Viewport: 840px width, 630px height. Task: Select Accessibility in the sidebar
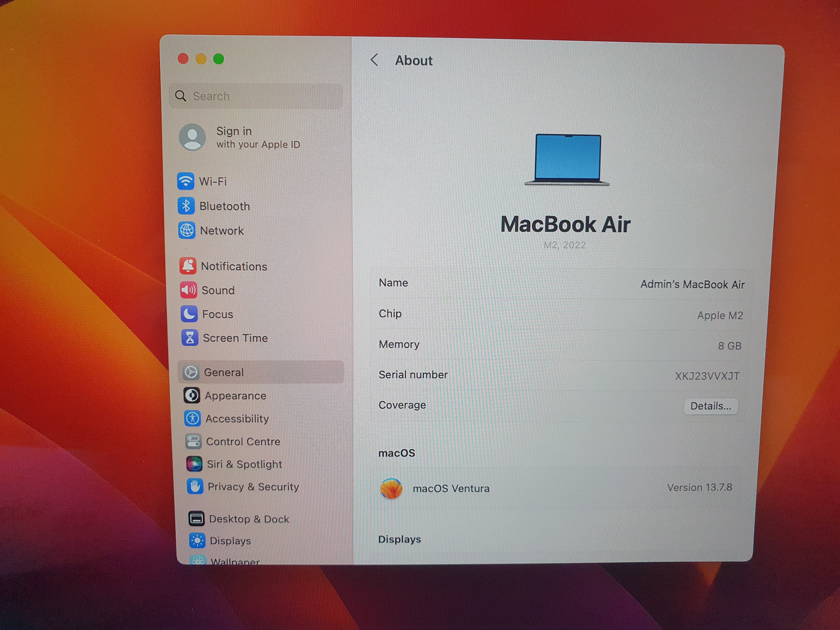coord(237,419)
